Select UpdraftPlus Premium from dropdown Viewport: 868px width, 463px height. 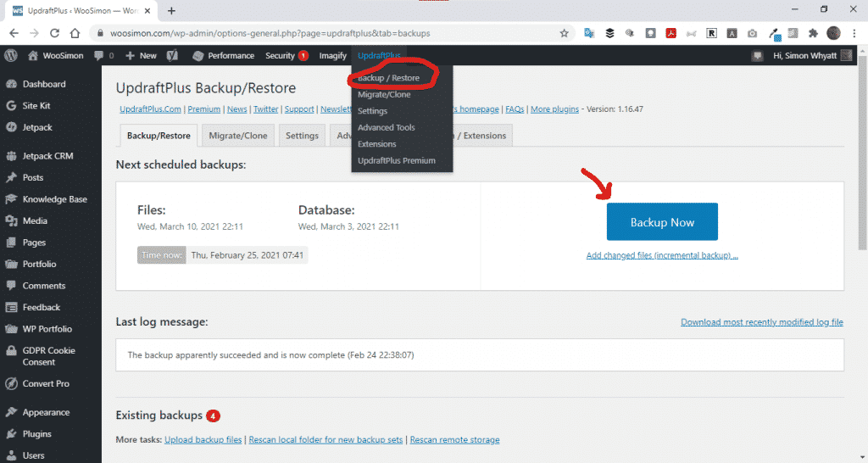pyautogui.click(x=397, y=161)
